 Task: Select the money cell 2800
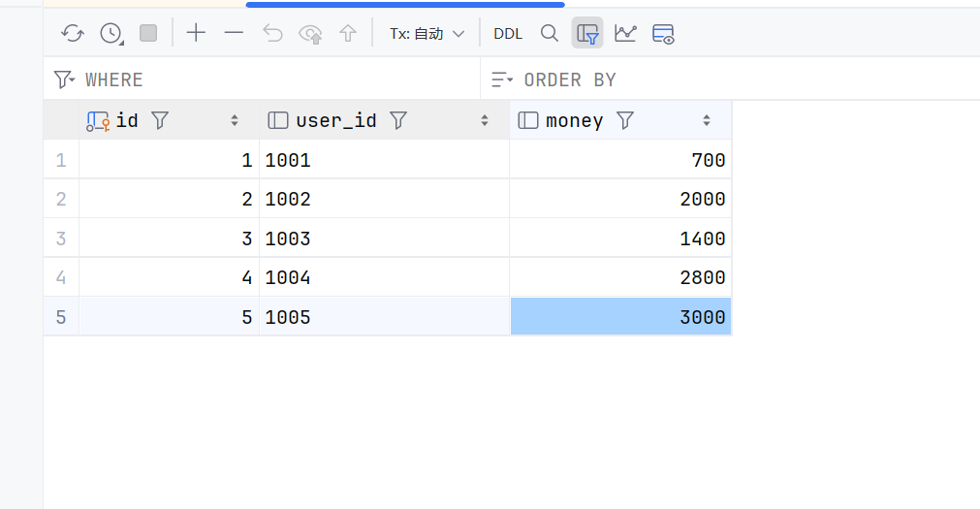point(620,277)
